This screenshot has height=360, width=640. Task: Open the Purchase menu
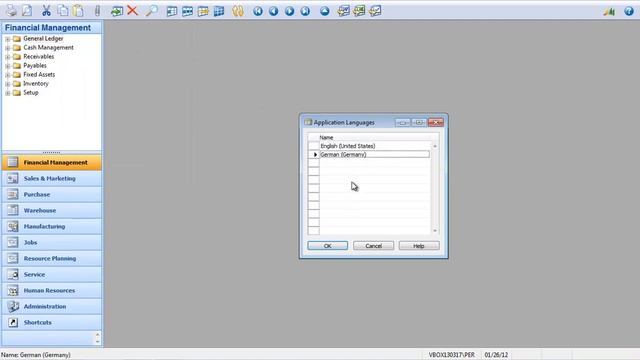pos(52,194)
